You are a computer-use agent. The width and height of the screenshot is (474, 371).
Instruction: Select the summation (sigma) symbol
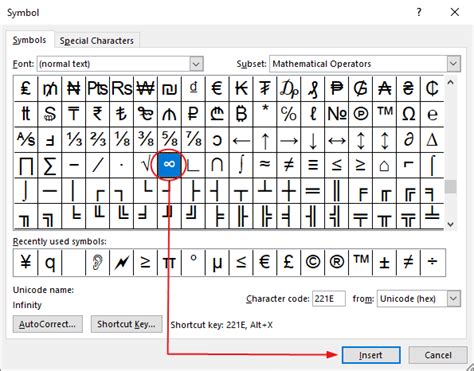click(x=50, y=165)
